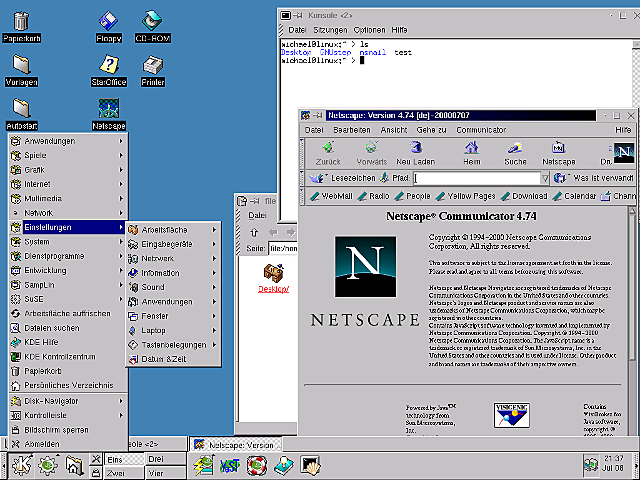Open Bearbeiten menu in Netscape

(352, 130)
